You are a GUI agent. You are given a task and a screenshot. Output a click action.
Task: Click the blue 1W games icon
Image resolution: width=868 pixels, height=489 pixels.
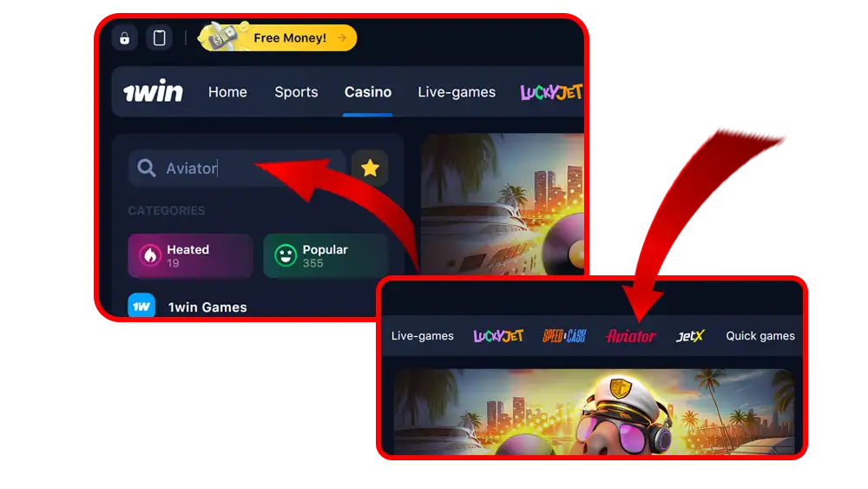pos(141,306)
